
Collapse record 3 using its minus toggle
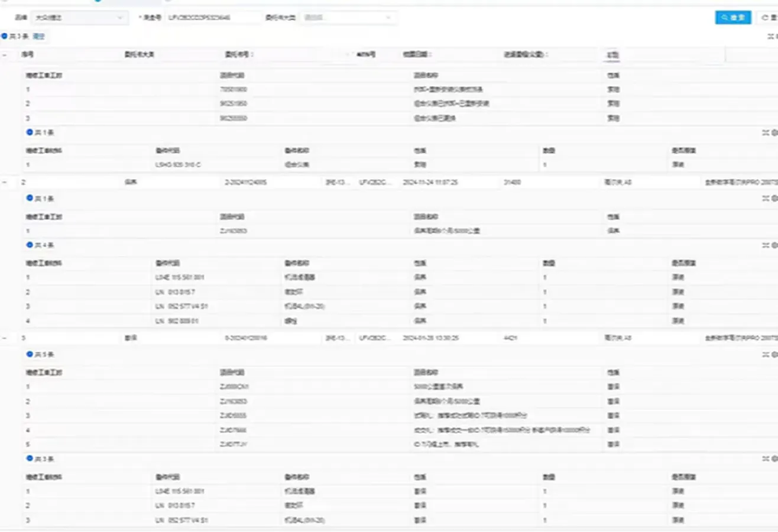(x=5, y=338)
